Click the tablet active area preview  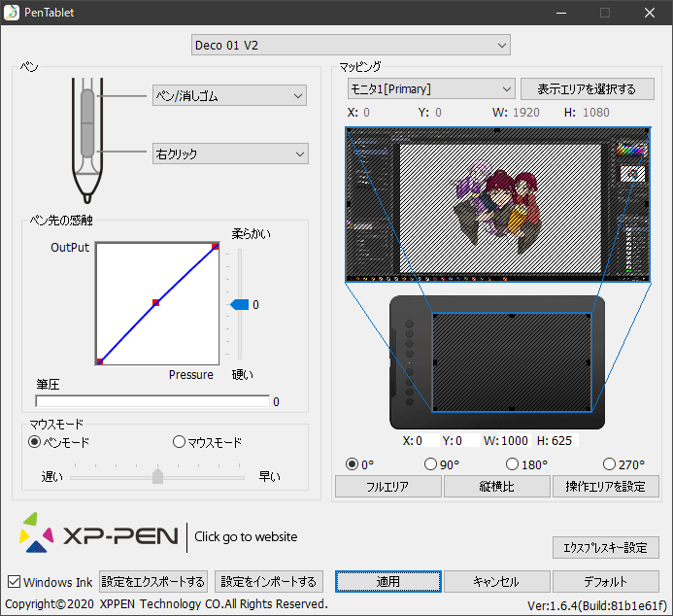point(512,362)
